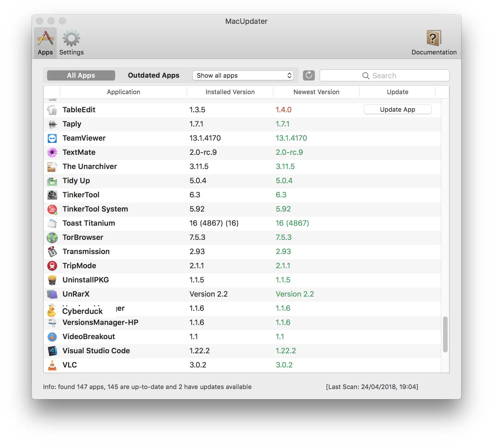Screen dimensions: 493x448
Task: Click the refresh scan button
Action: click(x=309, y=75)
